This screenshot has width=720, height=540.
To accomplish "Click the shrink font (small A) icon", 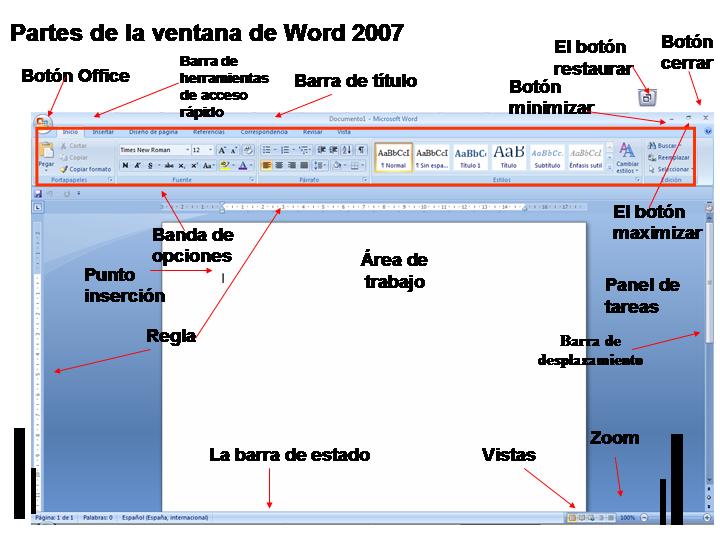I will coord(234,150).
